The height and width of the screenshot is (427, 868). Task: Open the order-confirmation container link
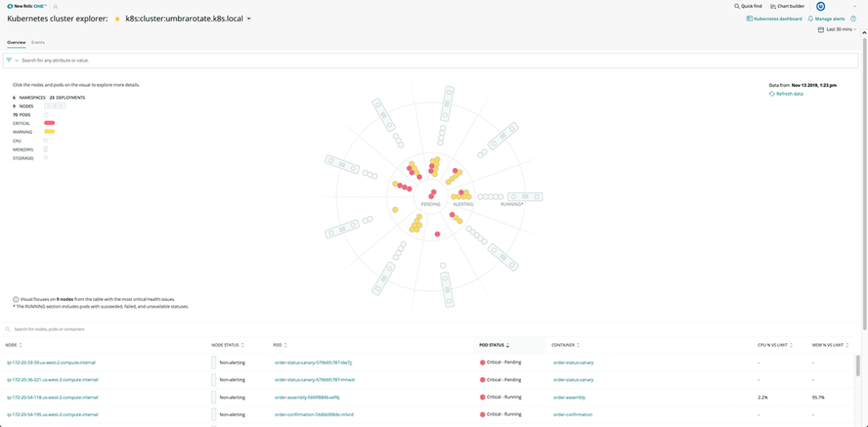pyautogui.click(x=573, y=415)
